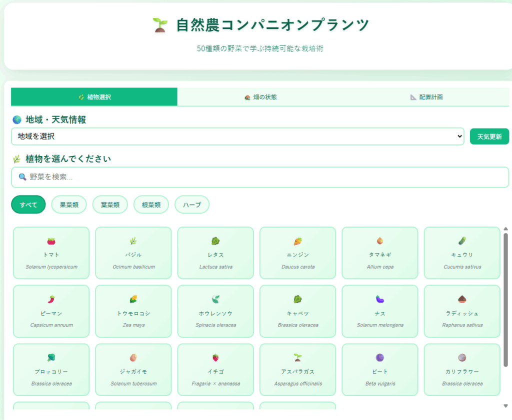The height and width of the screenshot is (420, 512).
Task: Filter plants by 根菜類
Action: pos(151,204)
